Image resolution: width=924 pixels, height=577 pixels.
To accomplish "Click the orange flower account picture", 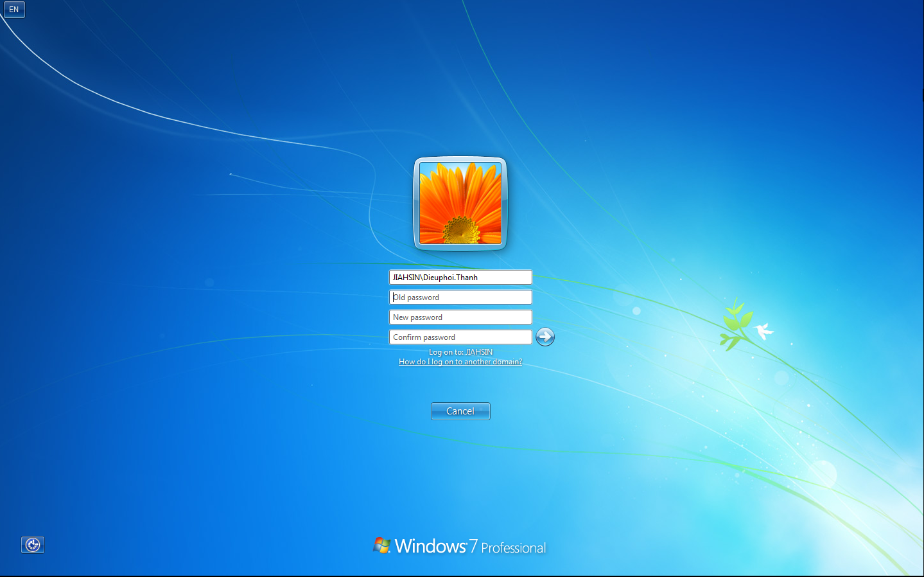I will [x=460, y=203].
